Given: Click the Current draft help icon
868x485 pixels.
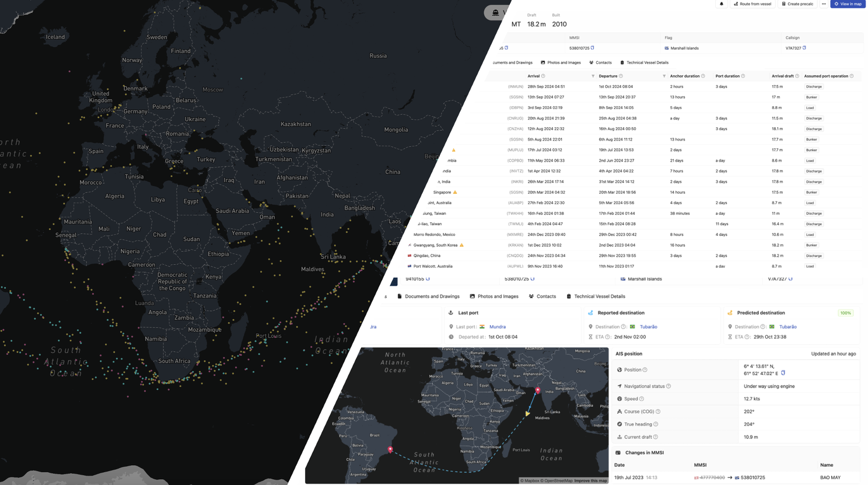Looking at the screenshot, I should coord(656,437).
